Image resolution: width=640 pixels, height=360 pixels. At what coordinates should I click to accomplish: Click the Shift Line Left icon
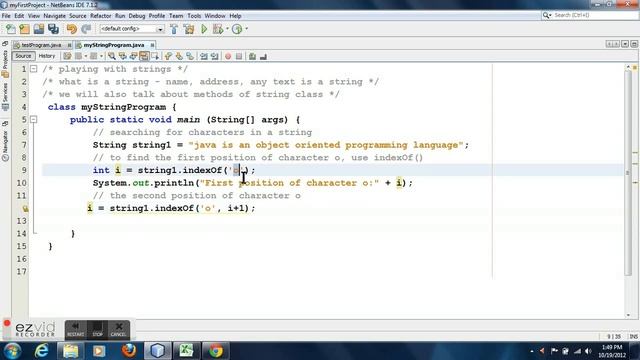[x=204, y=56]
